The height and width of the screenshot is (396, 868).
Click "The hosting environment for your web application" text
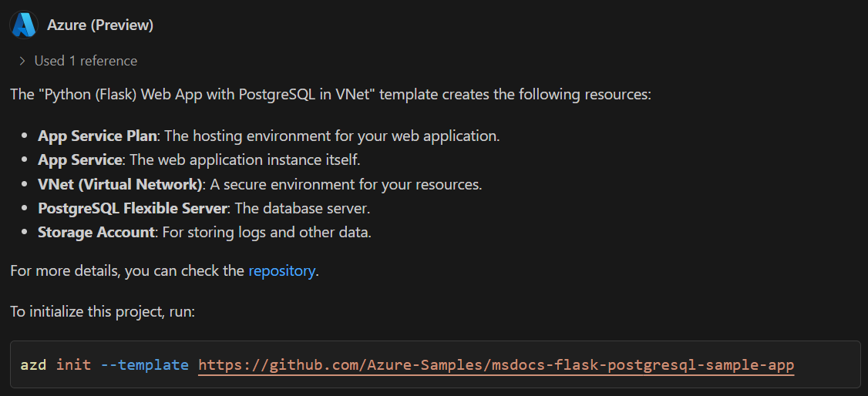click(332, 136)
